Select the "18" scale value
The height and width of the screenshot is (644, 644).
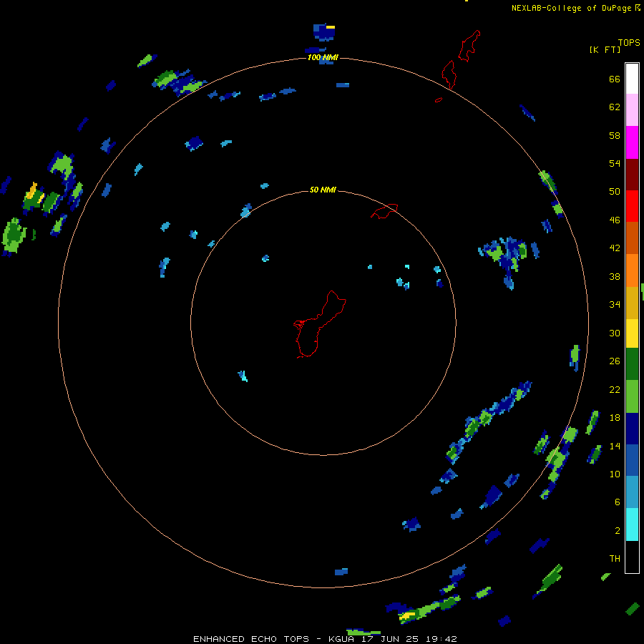pyautogui.click(x=615, y=417)
